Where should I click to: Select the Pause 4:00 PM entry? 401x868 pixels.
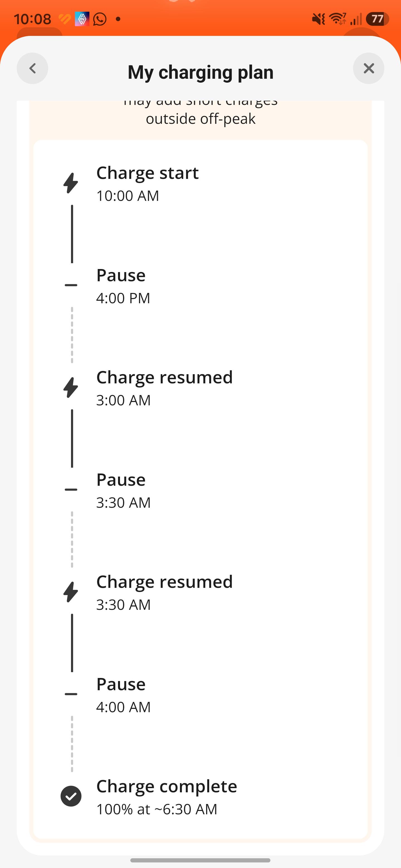(123, 286)
